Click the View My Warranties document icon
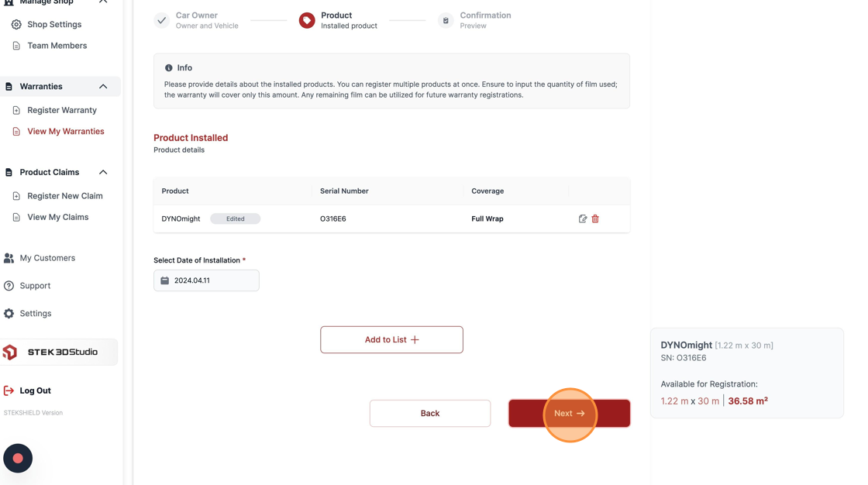868x485 pixels. [16, 131]
